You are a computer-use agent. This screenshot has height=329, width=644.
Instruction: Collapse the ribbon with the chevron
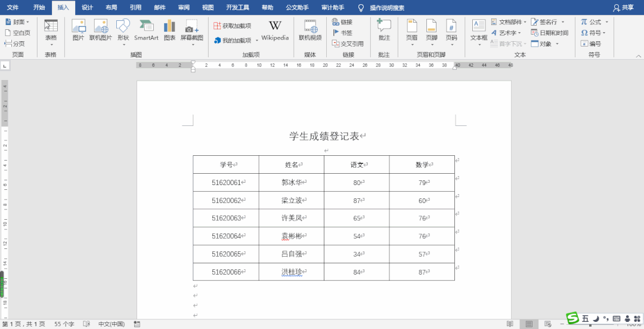(638, 56)
